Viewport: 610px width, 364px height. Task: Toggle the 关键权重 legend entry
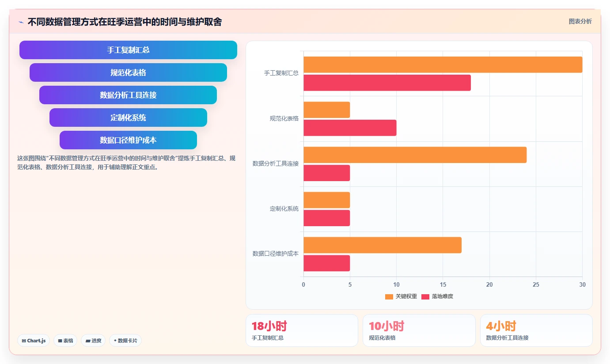click(x=401, y=296)
